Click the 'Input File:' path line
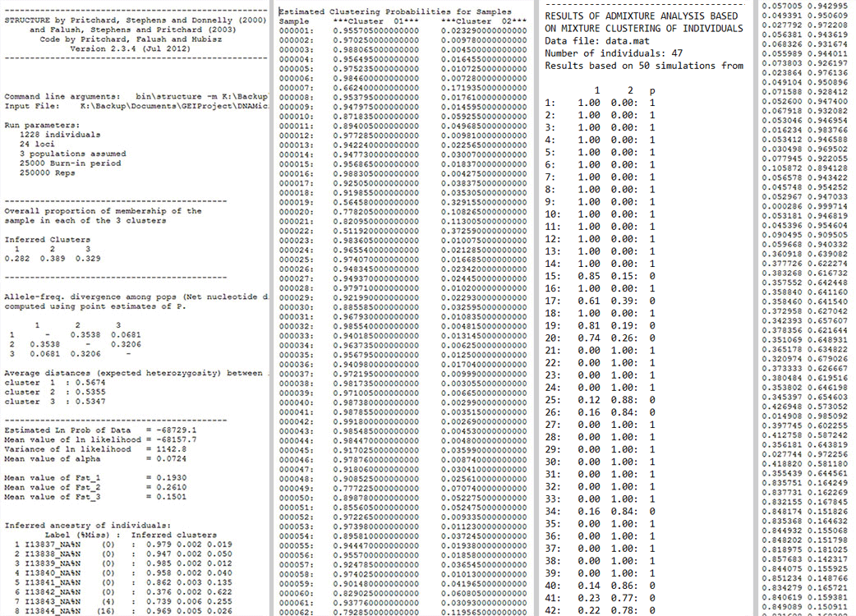 point(136,107)
